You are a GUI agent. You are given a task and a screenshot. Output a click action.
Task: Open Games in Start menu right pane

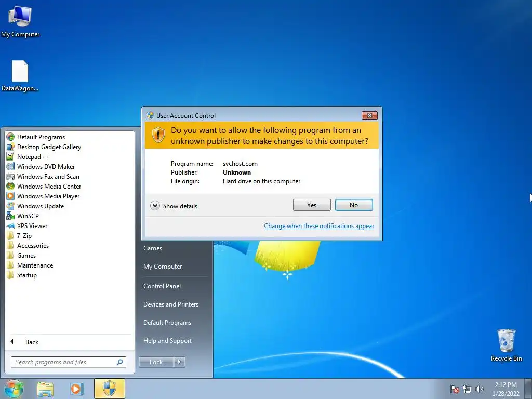(x=153, y=248)
